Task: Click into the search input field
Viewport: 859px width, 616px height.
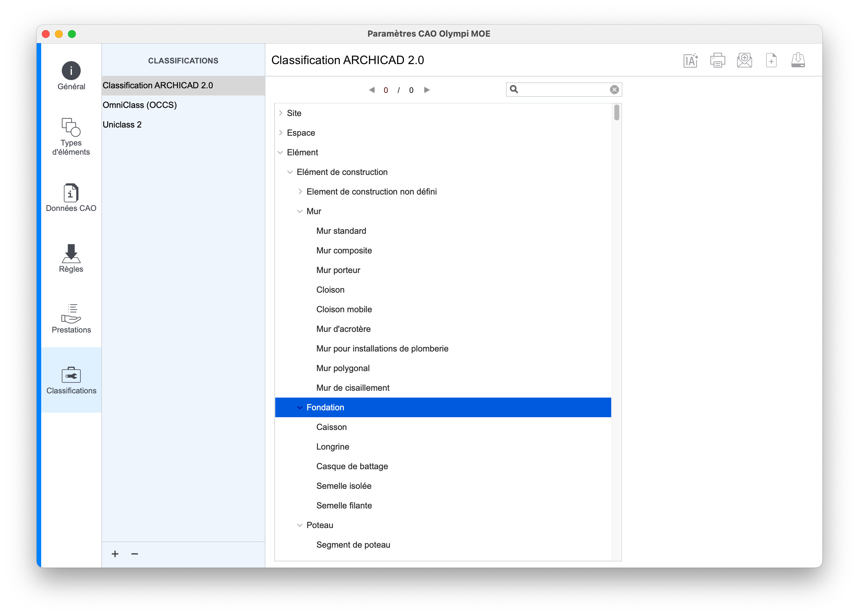Action: pos(563,89)
